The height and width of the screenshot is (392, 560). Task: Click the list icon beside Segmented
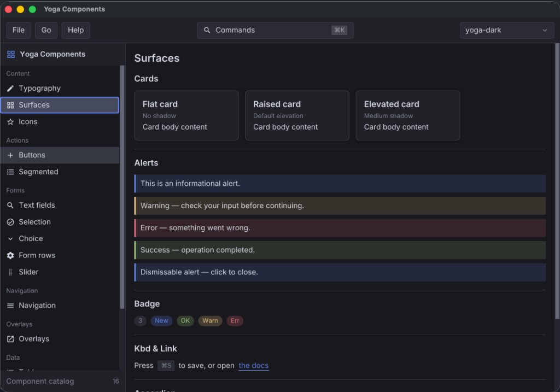(10, 172)
